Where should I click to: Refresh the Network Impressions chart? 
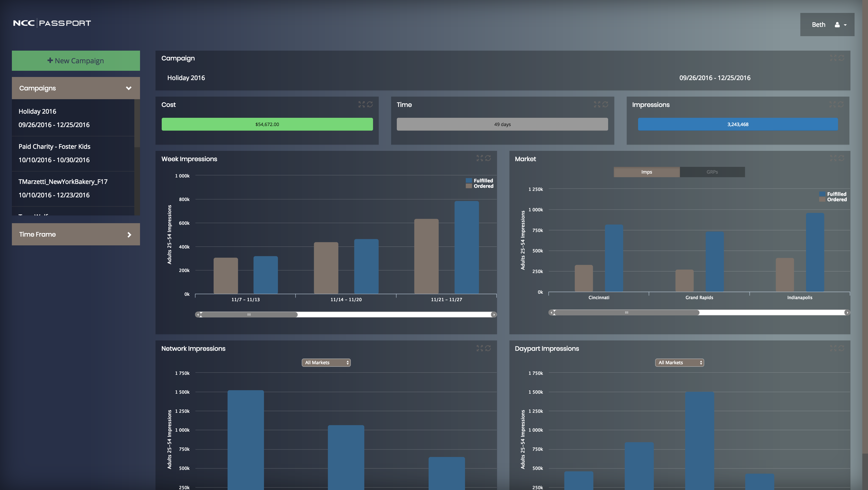pyautogui.click(x=488, y=348)
